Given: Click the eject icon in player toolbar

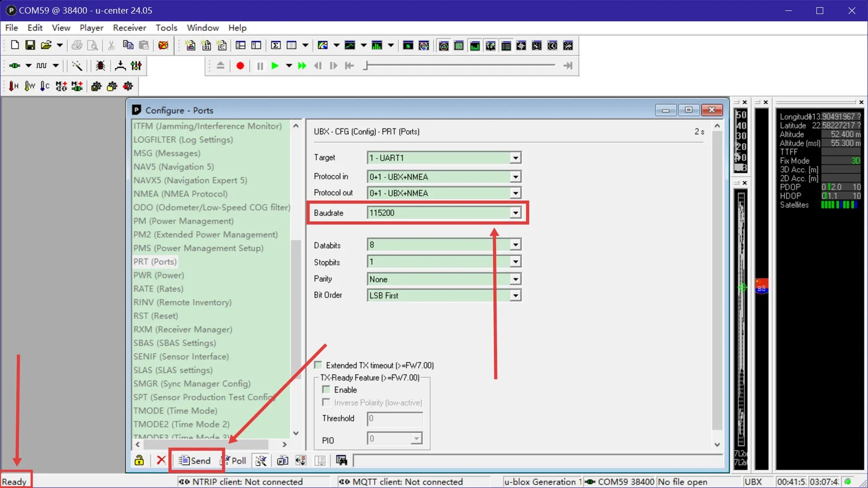Looking at the screenshot, I should [220, 66].
